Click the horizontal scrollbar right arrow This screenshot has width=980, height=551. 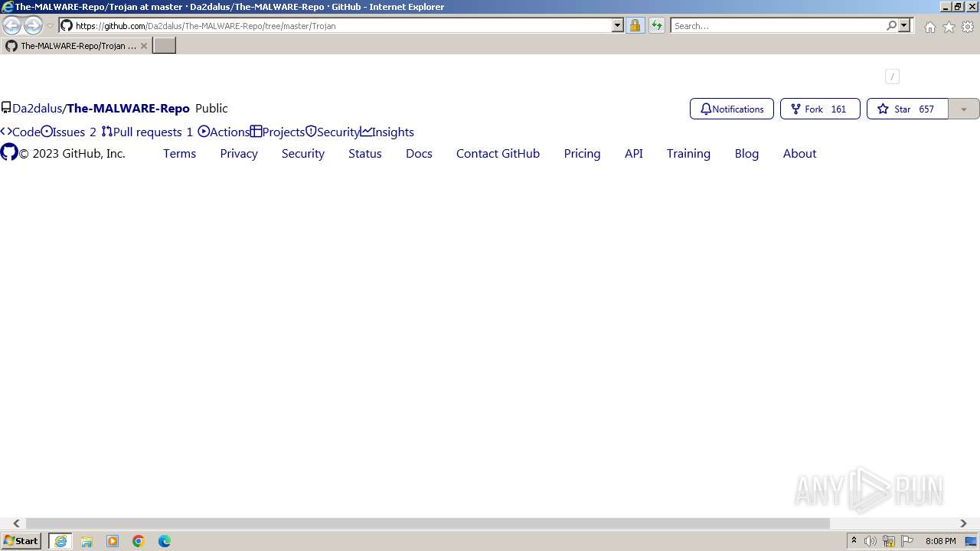[963, 523]
